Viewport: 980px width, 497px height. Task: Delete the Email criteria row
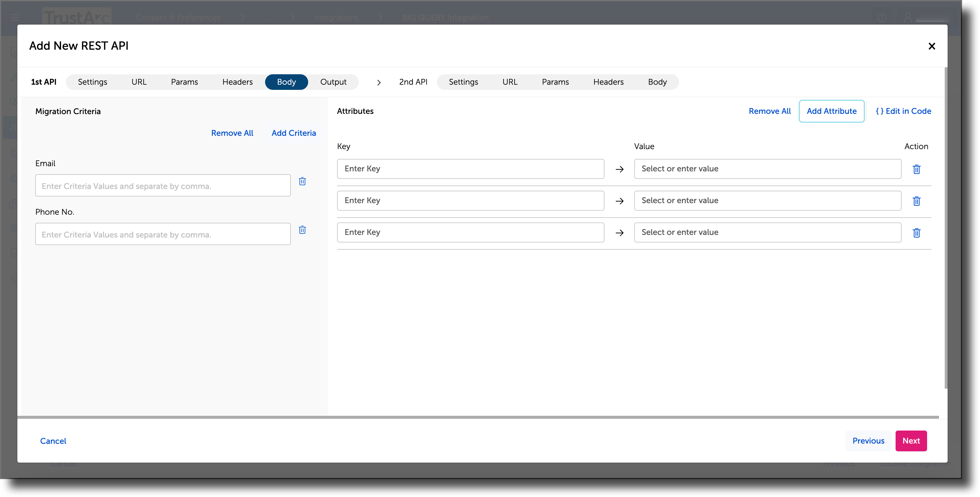click(302, 181)
